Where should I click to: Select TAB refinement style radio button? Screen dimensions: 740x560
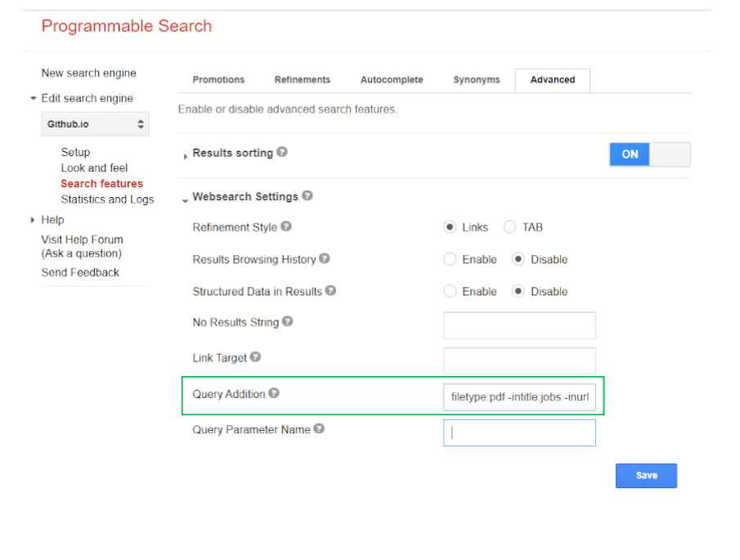pos(509,227)
